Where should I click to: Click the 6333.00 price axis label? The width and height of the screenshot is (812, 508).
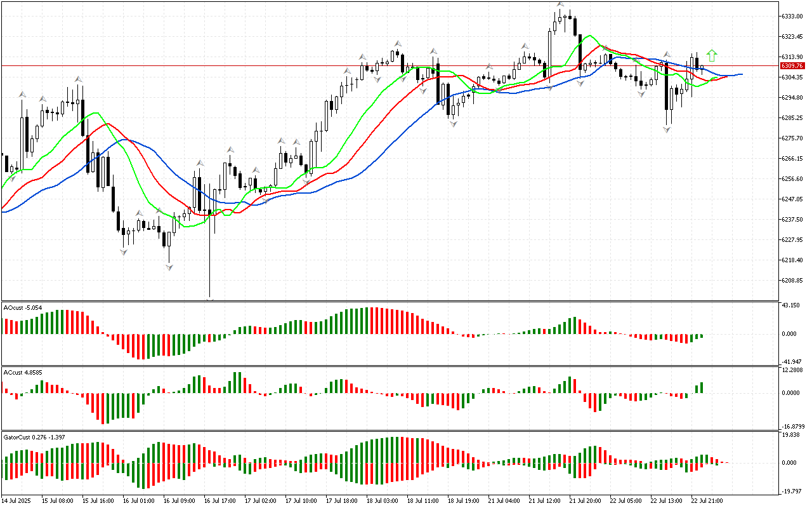pyautogui.click(x=793, y=16)
